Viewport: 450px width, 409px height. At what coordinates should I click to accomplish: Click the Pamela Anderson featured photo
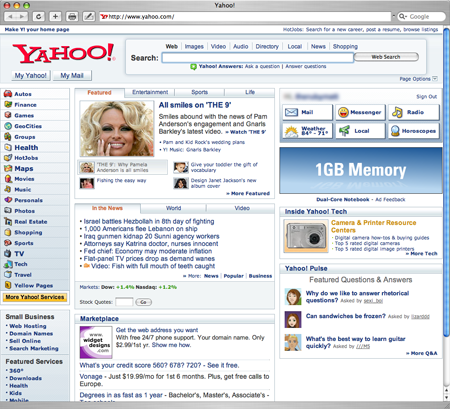point(117,129)
